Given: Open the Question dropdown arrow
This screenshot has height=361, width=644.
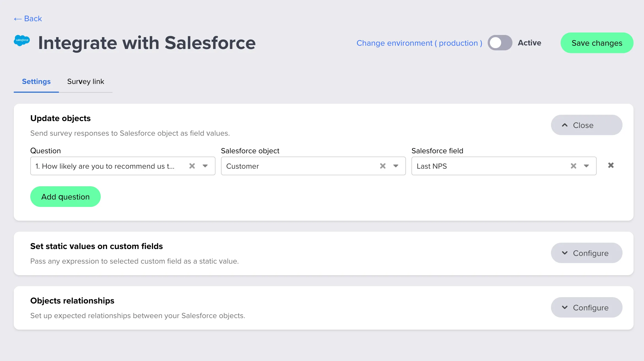Looking at the screenshot, I should click(205, 166).
